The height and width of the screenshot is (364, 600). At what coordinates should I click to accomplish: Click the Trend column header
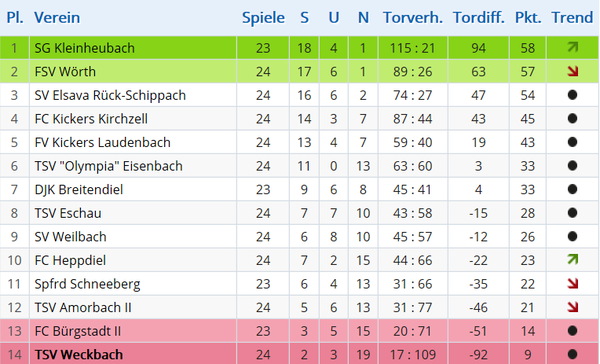point(572,18)
